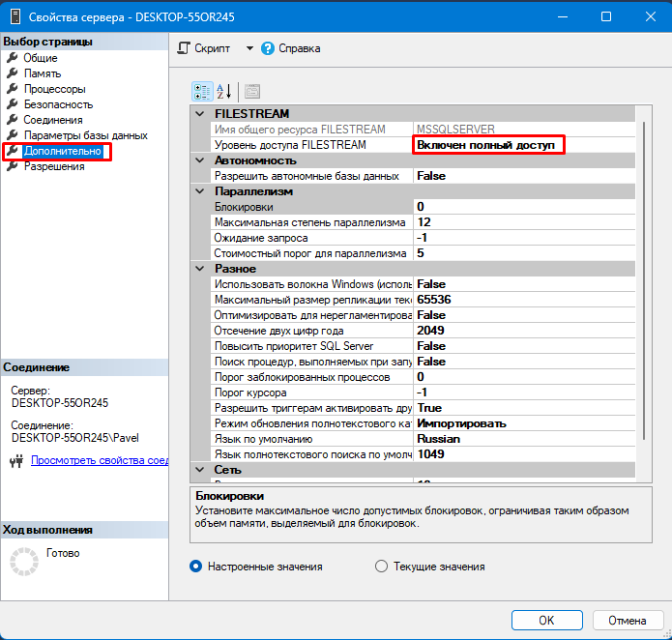Open the Память page
This screenshot has width=672, height=640.
coord(43,73)
